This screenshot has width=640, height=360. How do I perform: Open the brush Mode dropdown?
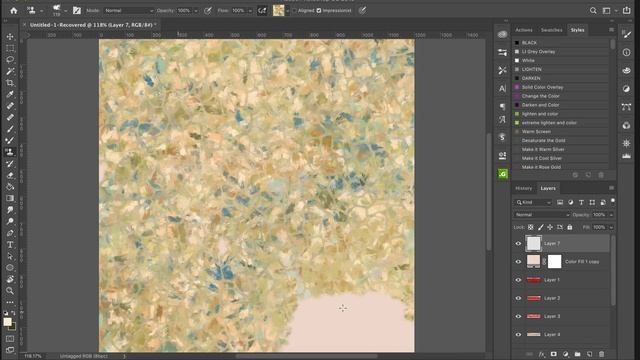tap(128, 11)
